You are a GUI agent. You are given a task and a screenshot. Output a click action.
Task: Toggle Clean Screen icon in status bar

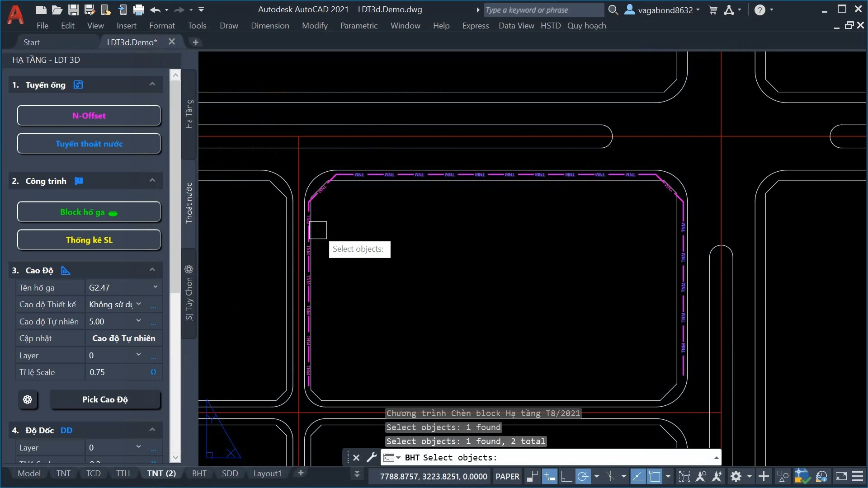[841, 476]
